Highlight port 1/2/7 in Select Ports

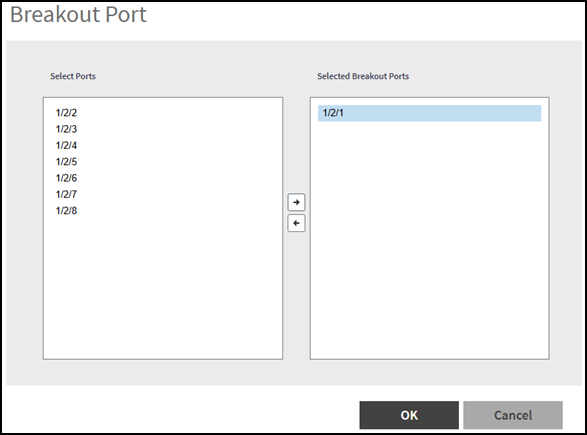click(x=66, y=194)
